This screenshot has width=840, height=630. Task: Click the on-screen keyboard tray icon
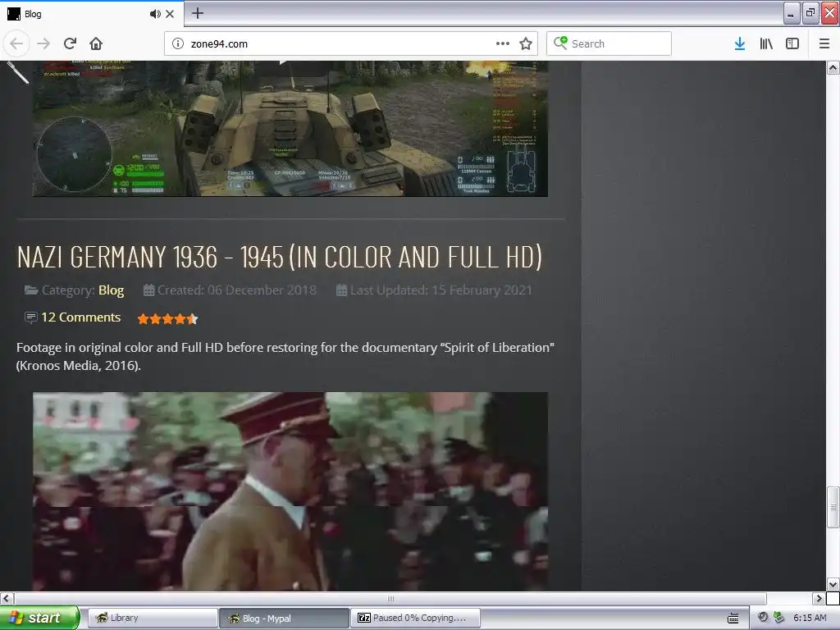pyautogui.click(x=733, y=619)
